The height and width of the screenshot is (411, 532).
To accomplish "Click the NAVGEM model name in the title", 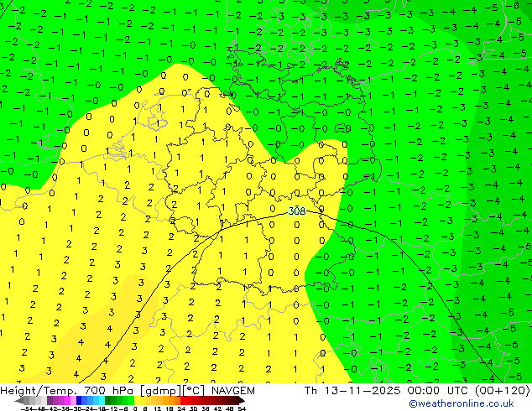I will pyautogui.click(x=233, y=391).
